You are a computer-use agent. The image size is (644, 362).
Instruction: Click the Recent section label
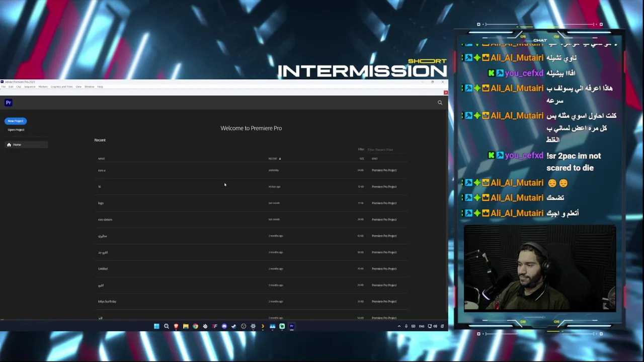pos(100,140)
